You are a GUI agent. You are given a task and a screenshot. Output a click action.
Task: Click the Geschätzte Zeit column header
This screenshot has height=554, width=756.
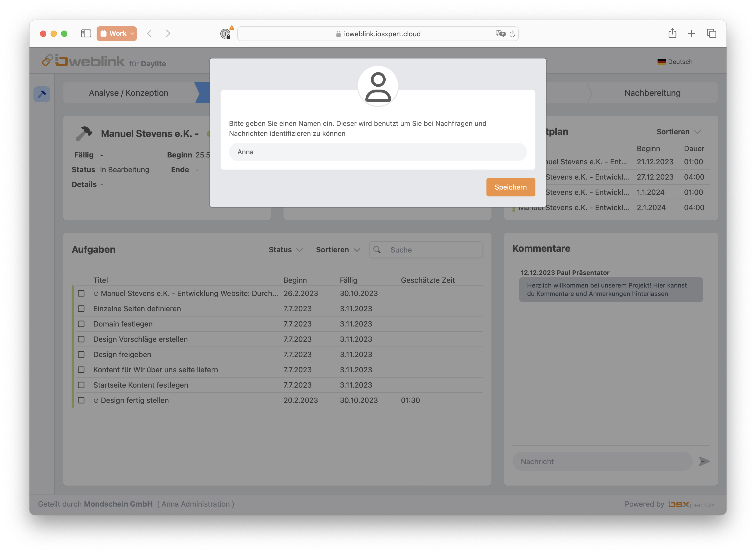(x=428, y=280)
